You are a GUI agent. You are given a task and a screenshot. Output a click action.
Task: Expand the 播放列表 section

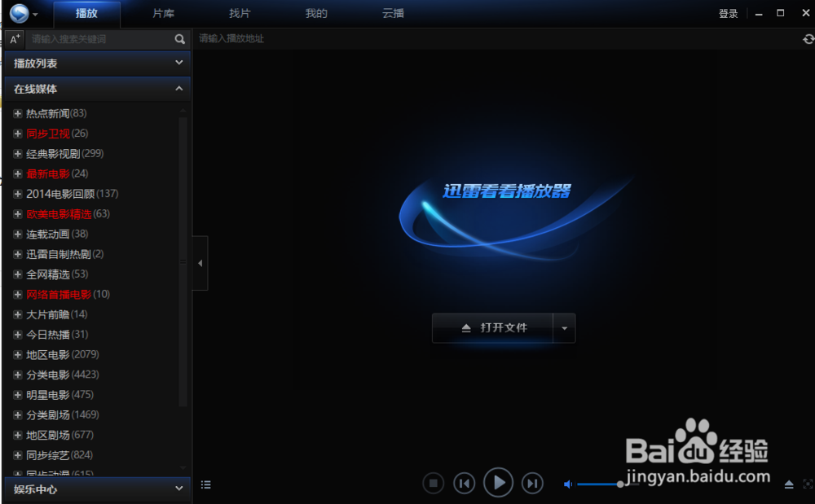point(97,63)
